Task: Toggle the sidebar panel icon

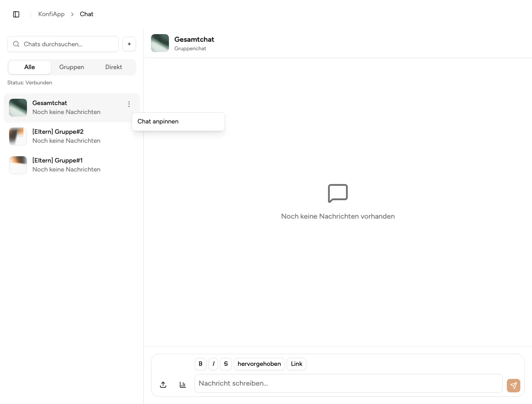Action: tap(16, 14)
